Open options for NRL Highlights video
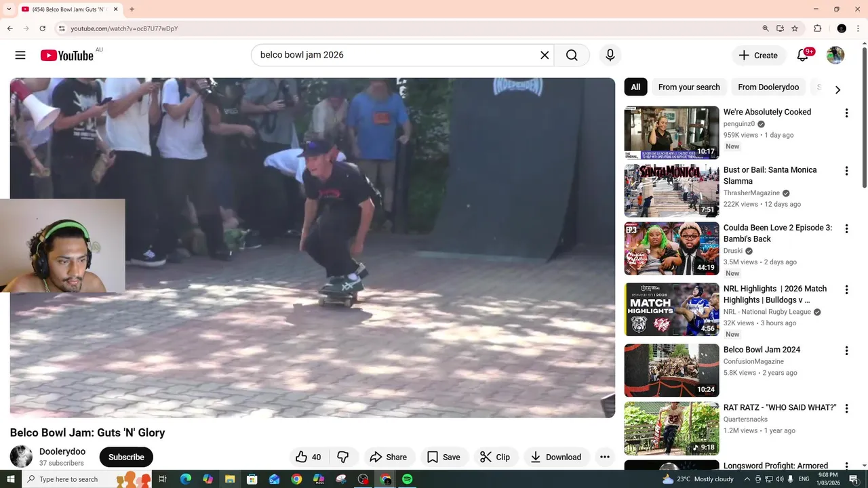Screen dimensions: 868x488 tap(846, 289)
